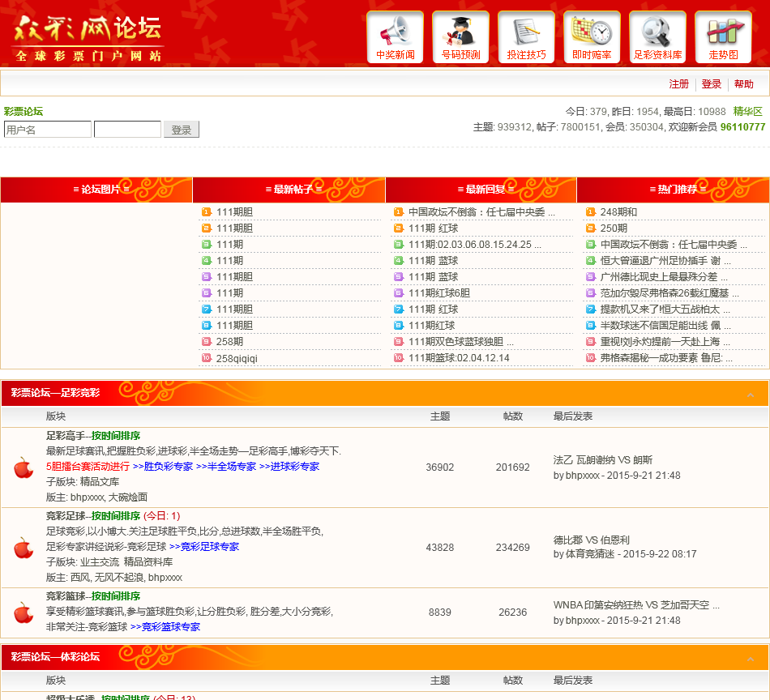Open last post WNBA 印第安纳狂热 VS 芝加哥天空
The height and width of the screenshot is (700, 770).
tap(636, 605)
